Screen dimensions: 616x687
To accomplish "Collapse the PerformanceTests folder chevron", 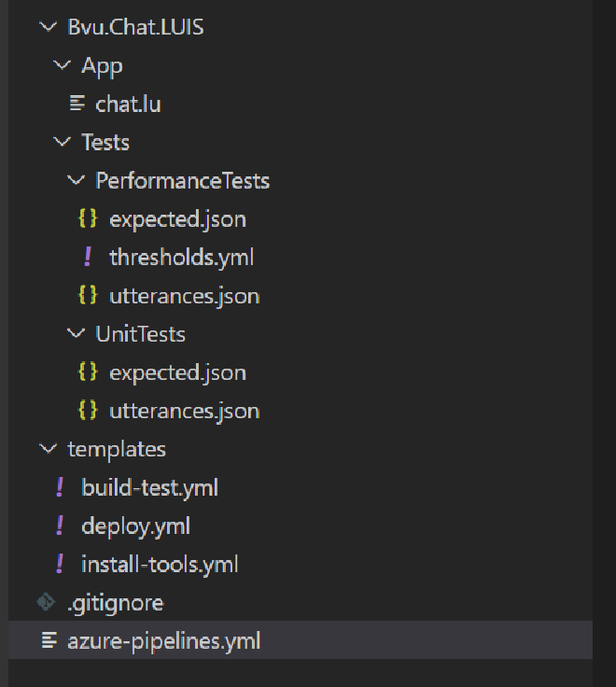I will point(76,180).
